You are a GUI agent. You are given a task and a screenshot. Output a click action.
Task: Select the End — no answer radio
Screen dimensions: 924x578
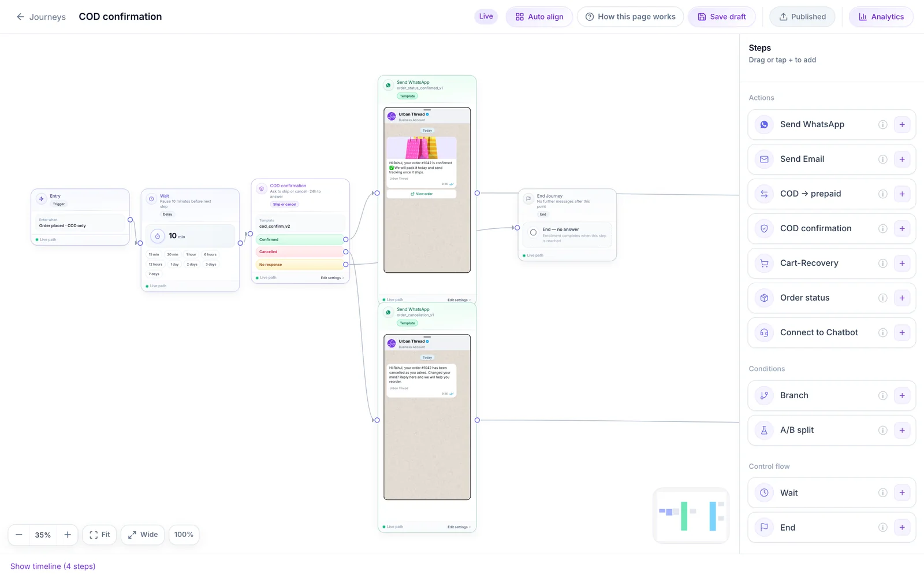point(533,232)
